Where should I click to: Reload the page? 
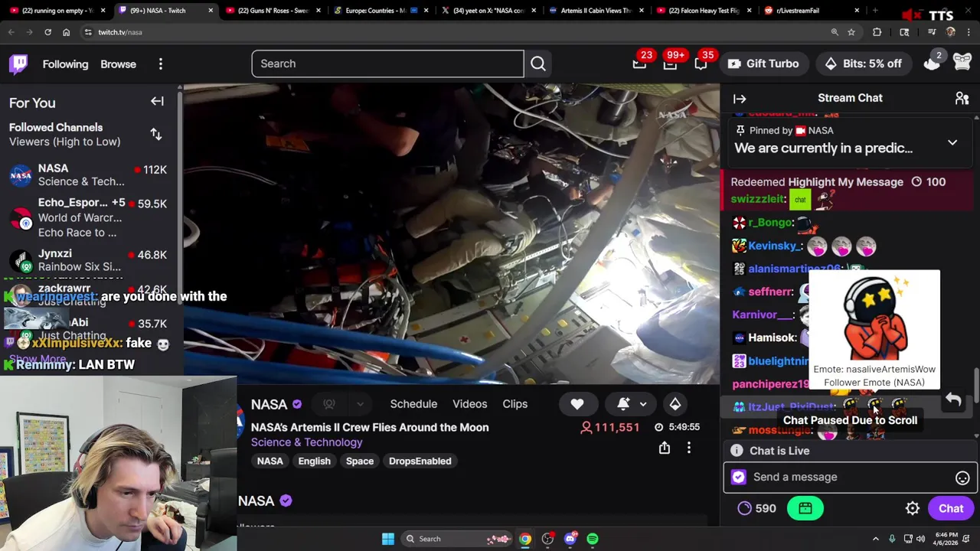click(x=47, y=32)
